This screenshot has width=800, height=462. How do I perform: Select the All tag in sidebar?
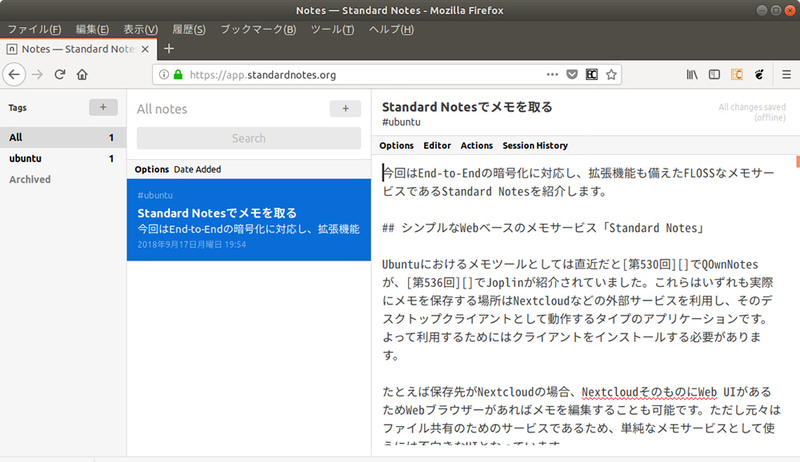(x=63, y=137)
